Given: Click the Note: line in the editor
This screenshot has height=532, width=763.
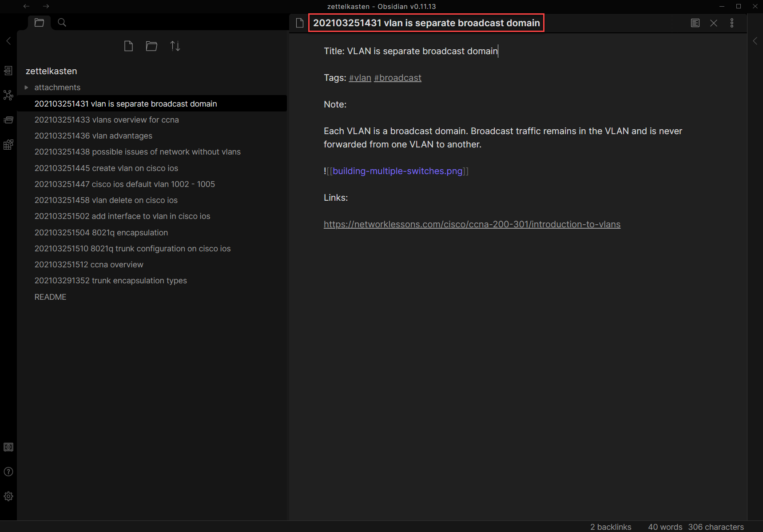Looking at the screenshot, I should (335, 104).
